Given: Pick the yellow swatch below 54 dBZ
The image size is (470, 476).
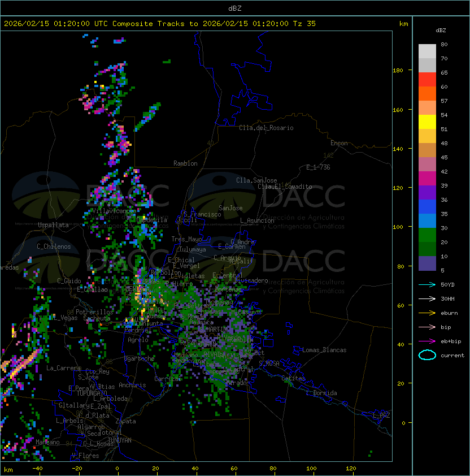Looking at the screenshot, I should click(x=427, y=122).
